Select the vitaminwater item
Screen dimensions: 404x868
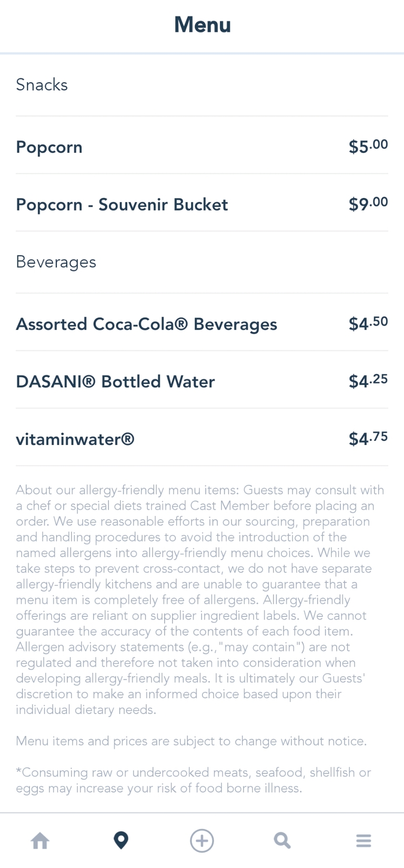75,439
